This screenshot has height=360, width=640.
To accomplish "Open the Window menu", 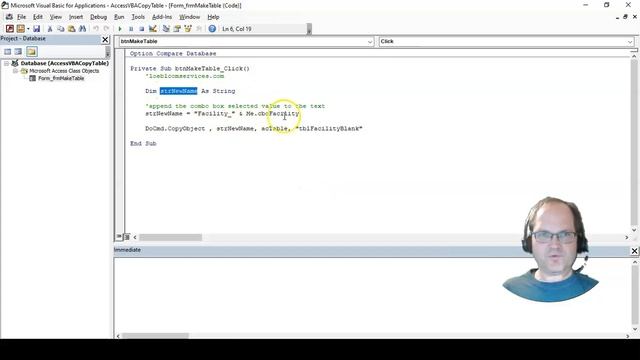I will (x=189, y=17).
